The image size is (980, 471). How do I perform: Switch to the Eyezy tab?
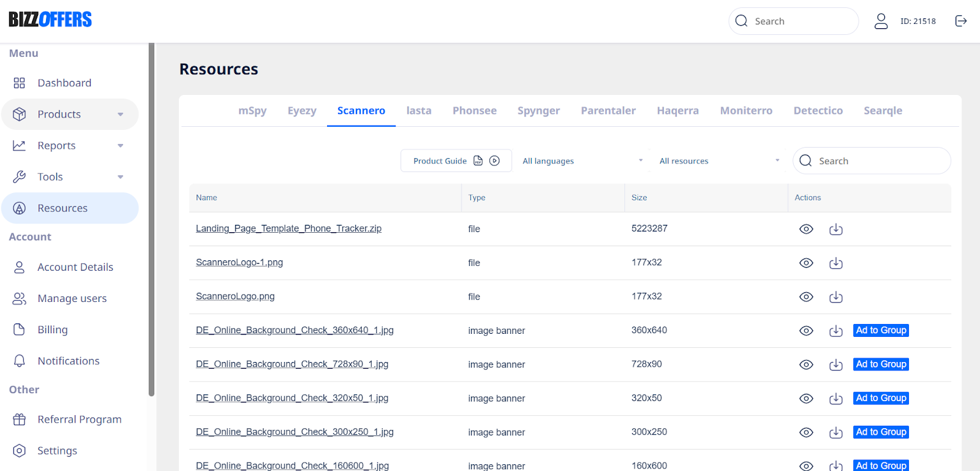(302, 111)
